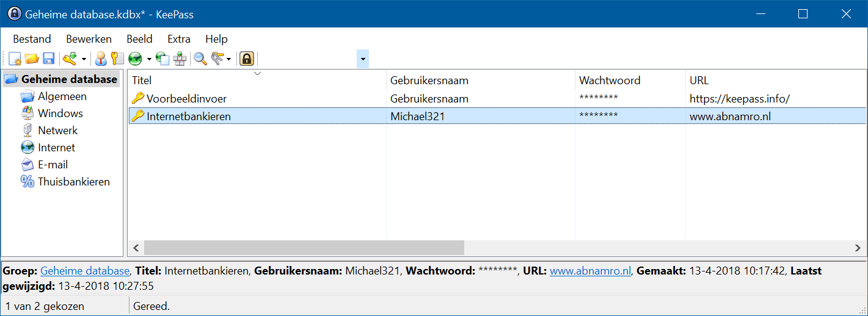Image resolution: width=868 pixels, height=316 pixels.
Task: Click the Algemeen folder icon
Action: (27, 96)
